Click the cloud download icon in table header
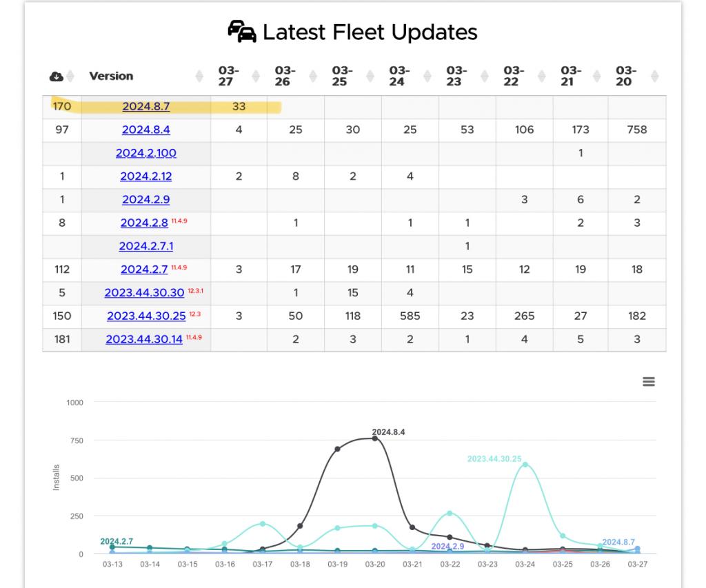706x588 pixels. pyautogui.click(x=57, y=76)
